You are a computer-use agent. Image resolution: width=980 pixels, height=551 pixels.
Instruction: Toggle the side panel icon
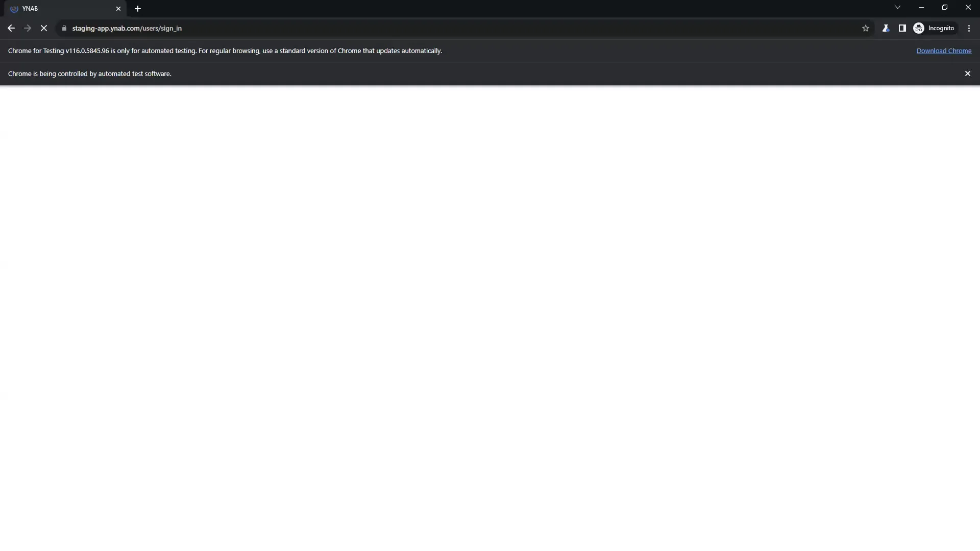point(902,29)
